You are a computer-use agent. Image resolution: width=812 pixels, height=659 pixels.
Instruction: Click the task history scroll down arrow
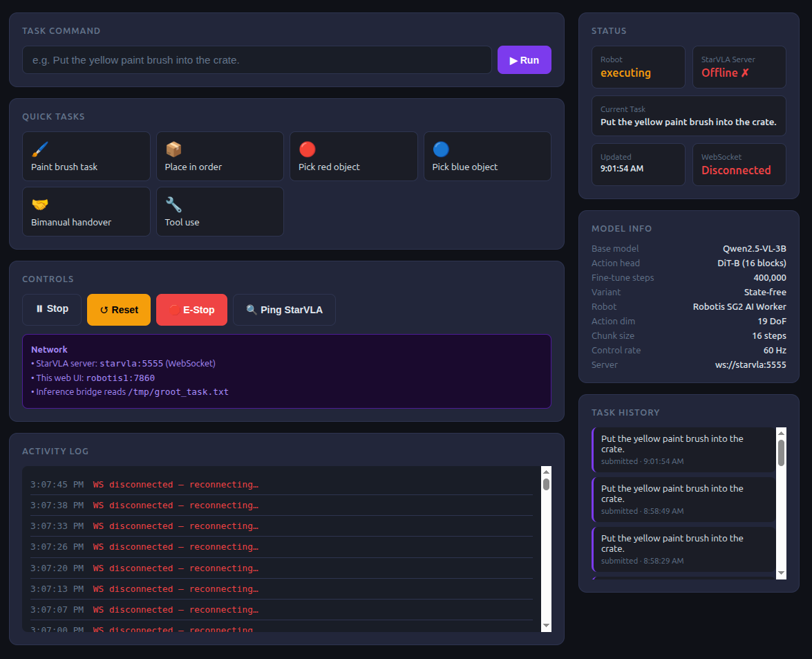point(781,573)
